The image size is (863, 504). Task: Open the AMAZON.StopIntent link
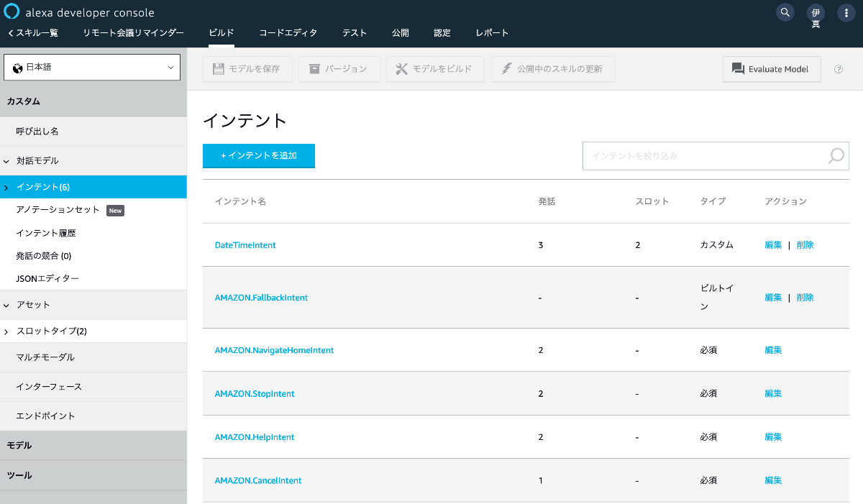click(255, 394)
